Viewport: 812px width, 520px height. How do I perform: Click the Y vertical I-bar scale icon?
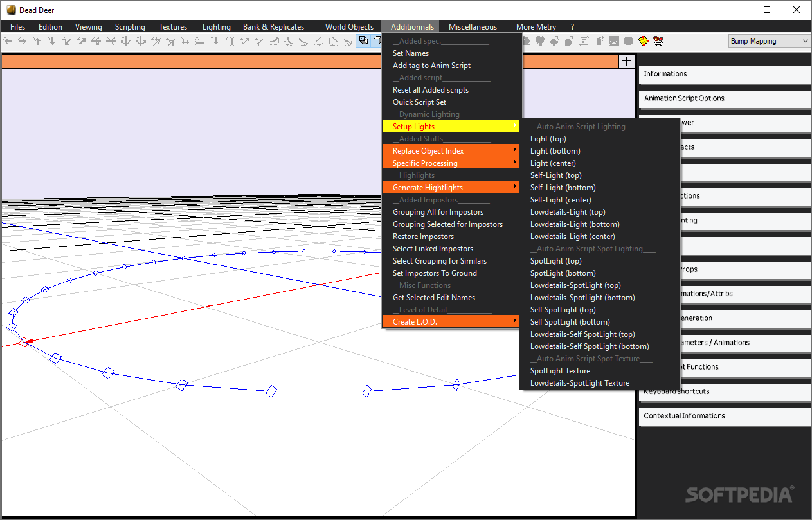pos(230,40)
